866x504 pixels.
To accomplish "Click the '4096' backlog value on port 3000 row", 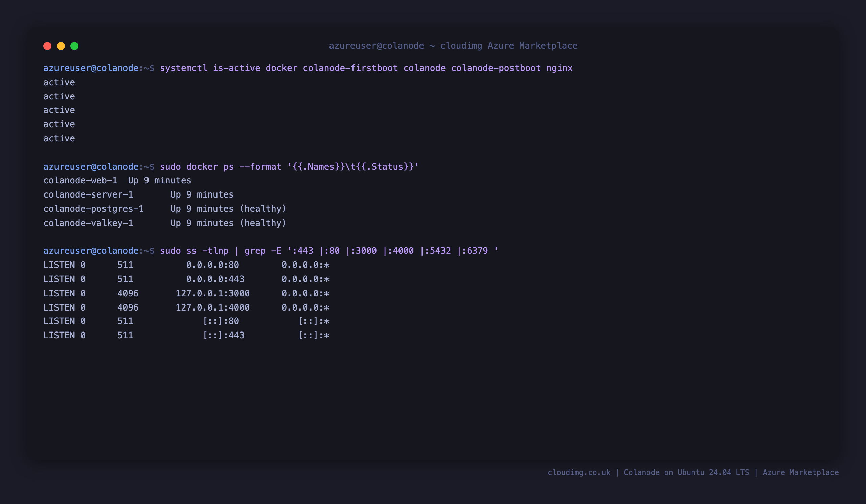I will (x=128, y=293).
